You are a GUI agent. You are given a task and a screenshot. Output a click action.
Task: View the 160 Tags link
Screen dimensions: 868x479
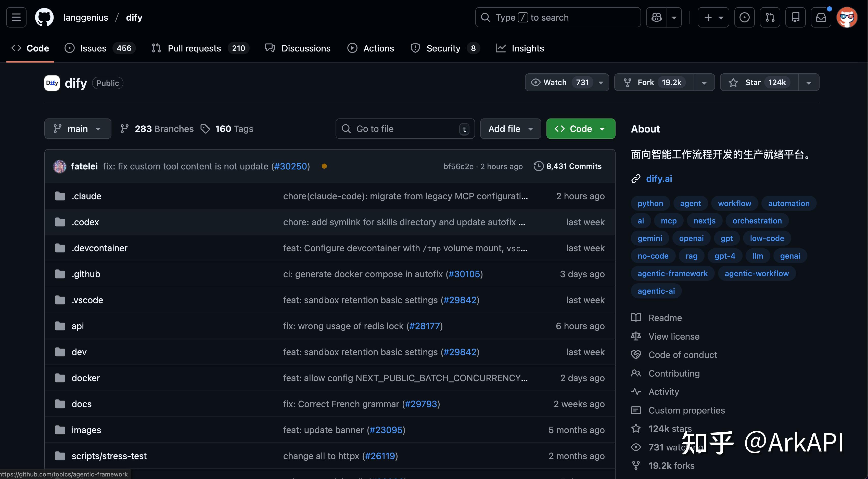[227, 129]
